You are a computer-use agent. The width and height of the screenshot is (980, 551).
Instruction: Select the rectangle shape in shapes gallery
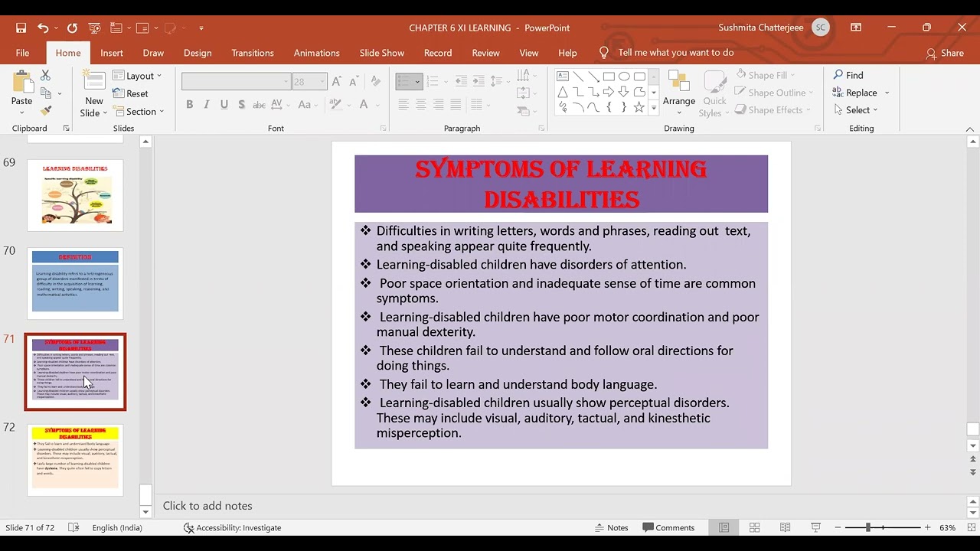(609, 77)
